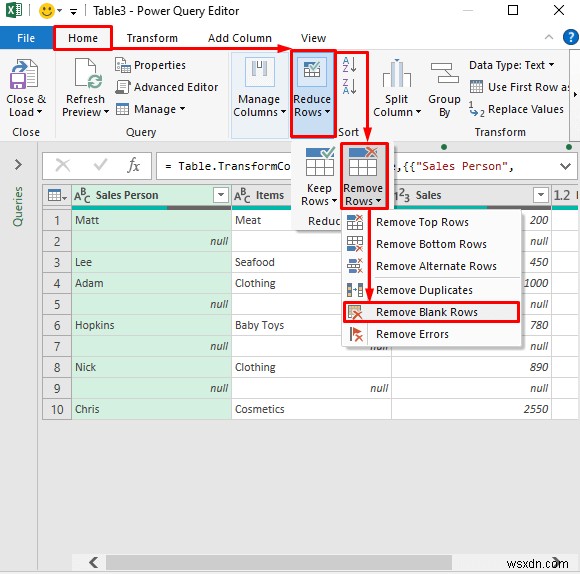Select the 2550 sales value
Screen dimensions: 580x574
pyautogui.click(x=471, y=409)
